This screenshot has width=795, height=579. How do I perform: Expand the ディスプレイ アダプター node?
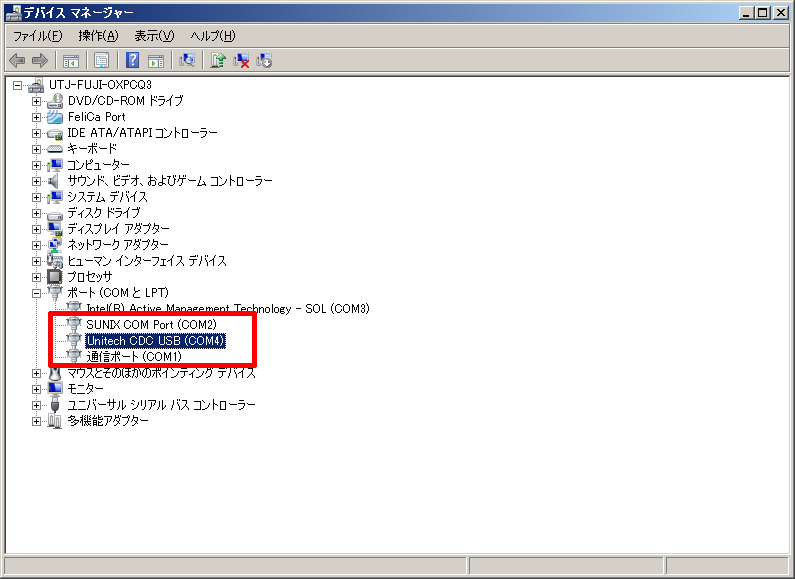click(x=37, y=229)
